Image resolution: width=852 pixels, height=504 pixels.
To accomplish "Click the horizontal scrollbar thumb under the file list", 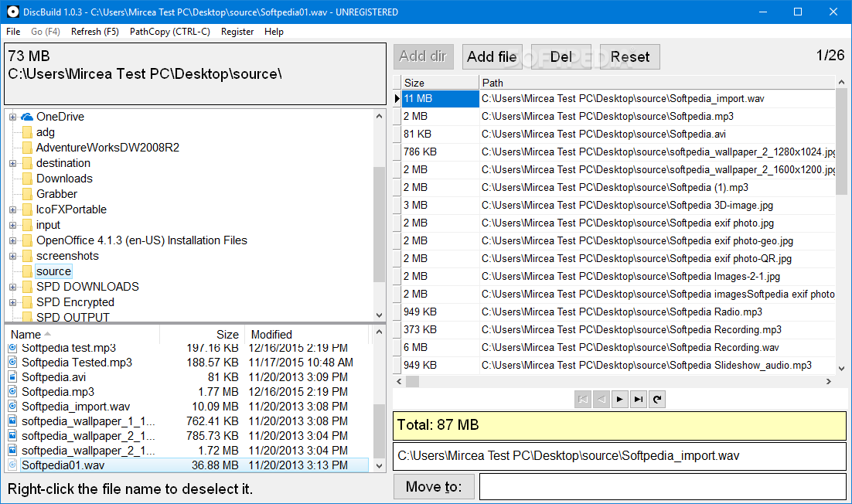I will (x=413, y=381).
